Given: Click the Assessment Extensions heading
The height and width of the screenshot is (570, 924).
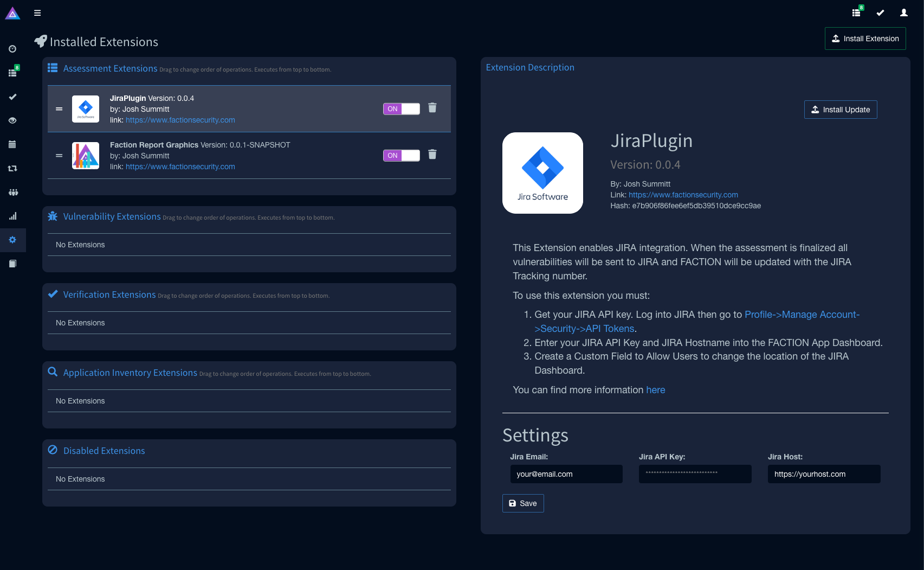Looking at the screenshot, I should [x=110, y=68].
